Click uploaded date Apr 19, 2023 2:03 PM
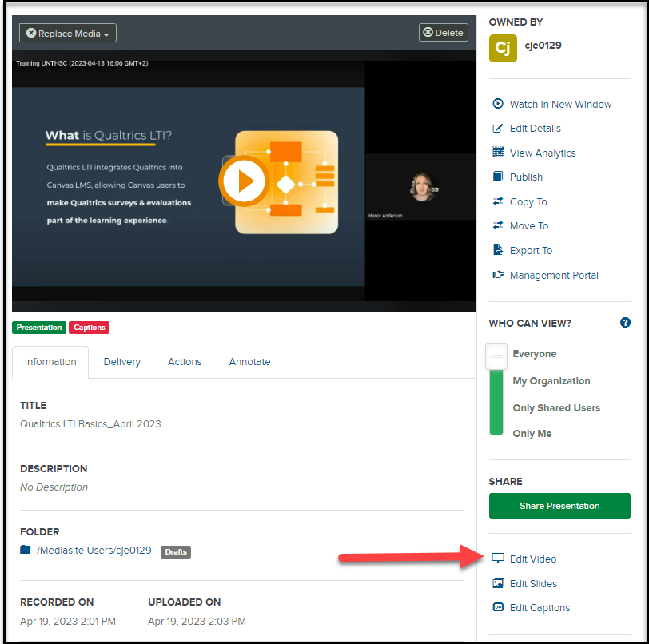649x644 pixels. (x=197, y=622)
